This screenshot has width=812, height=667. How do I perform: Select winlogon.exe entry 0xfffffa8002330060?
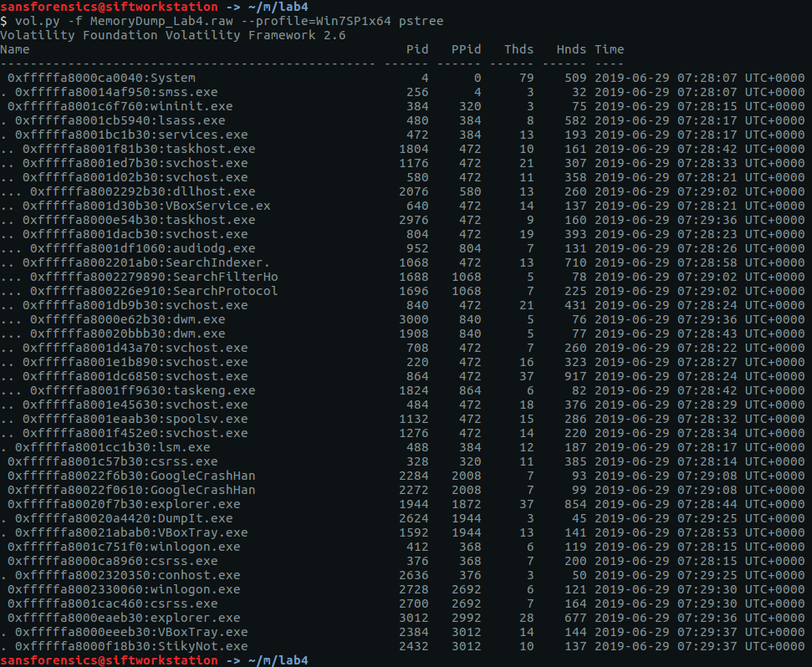(124, 589)
